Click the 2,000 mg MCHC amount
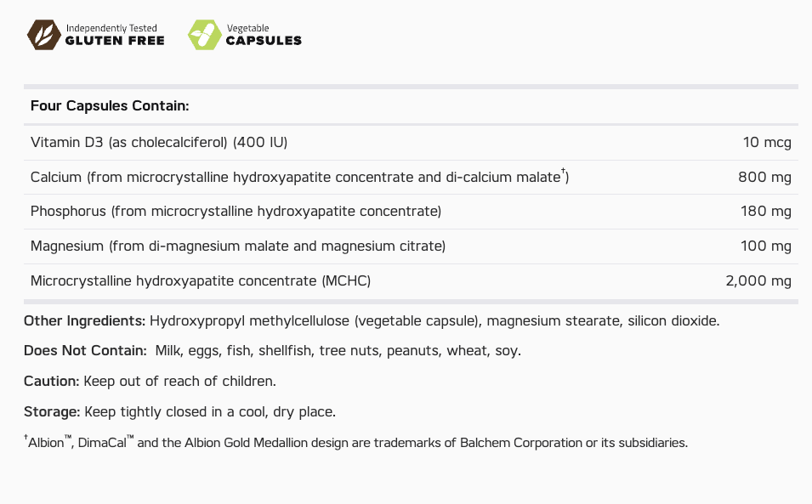The image size is (812, 504). (758, 280)
